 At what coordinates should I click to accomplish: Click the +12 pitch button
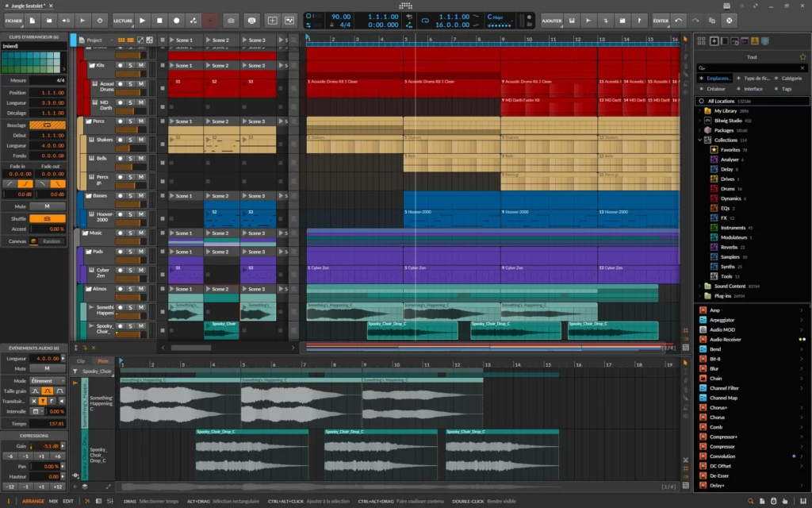58,487
